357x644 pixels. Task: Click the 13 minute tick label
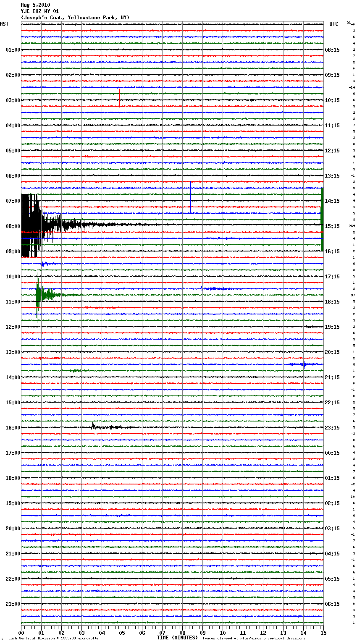point(283,633)
